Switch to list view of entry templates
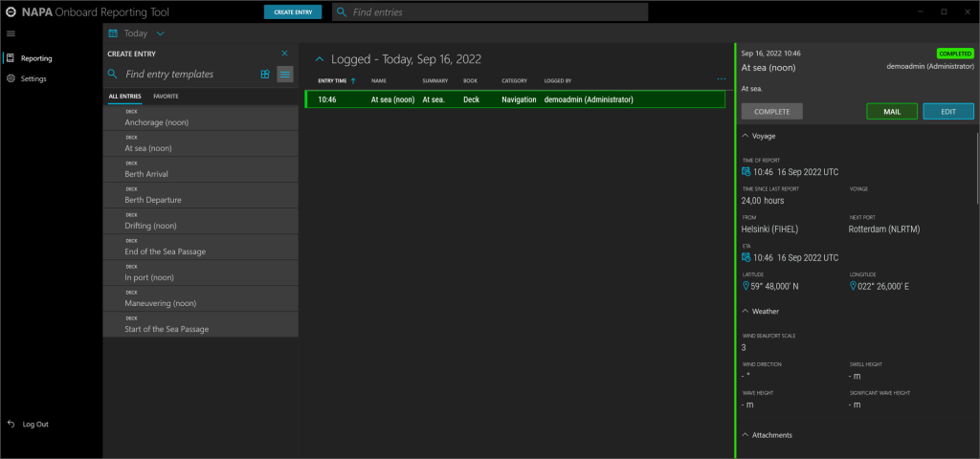Viewport: 980px width, 459px height. click(x=285, y=74)
